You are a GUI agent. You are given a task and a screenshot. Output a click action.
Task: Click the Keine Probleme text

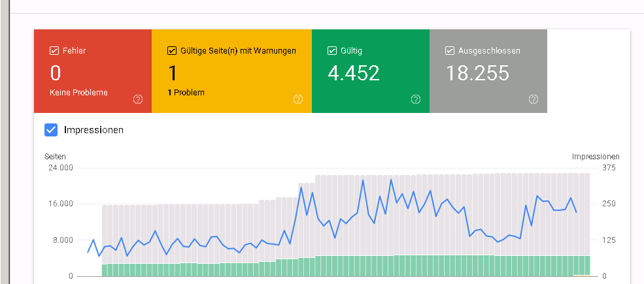78,93
